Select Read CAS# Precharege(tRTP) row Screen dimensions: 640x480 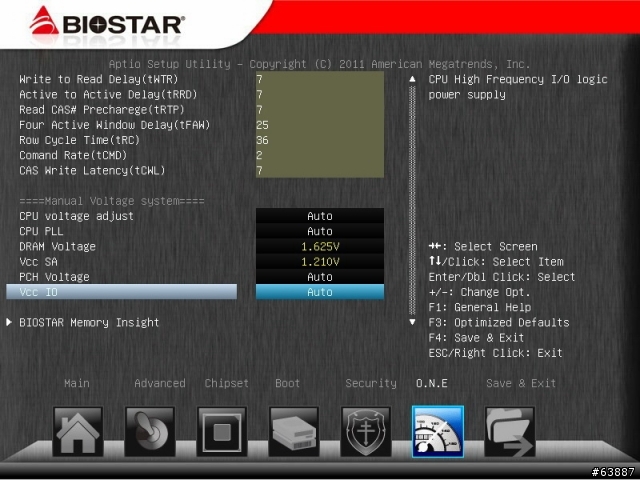tap(102, 110)
